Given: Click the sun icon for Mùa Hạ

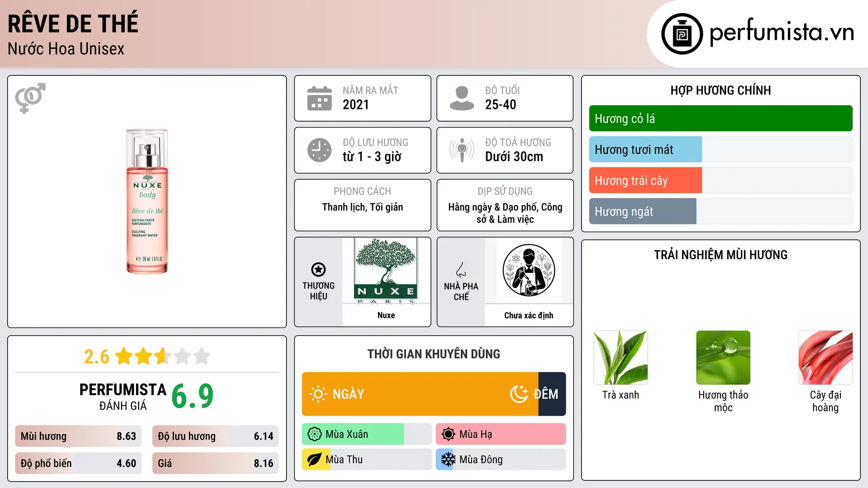Looking at the screenshot, I should [x=448, y=434].
